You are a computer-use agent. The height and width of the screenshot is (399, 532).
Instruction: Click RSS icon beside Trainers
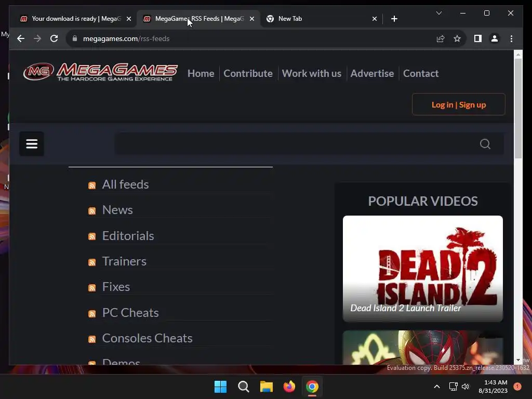pos(92,262)
